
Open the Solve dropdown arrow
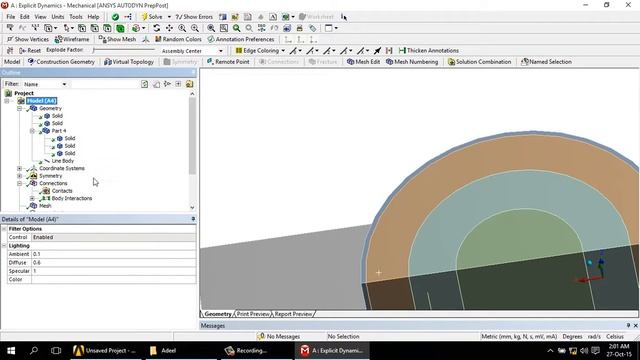tap(169, 17)
